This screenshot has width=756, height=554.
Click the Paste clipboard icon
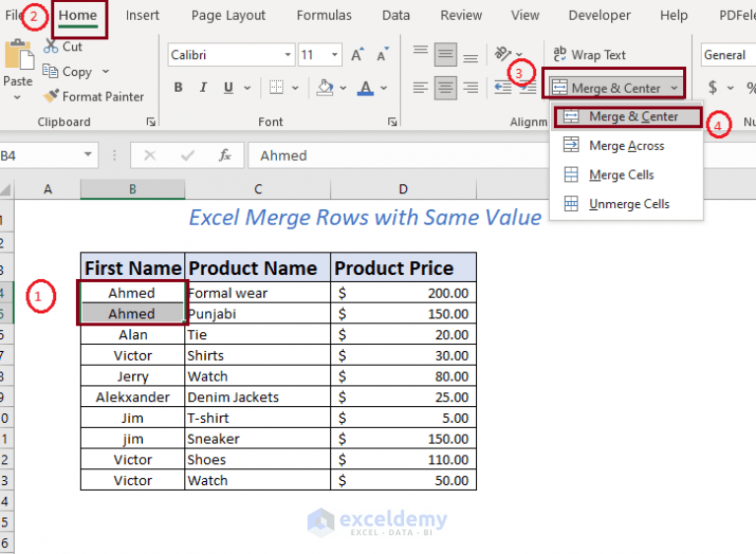pos(20,55)
